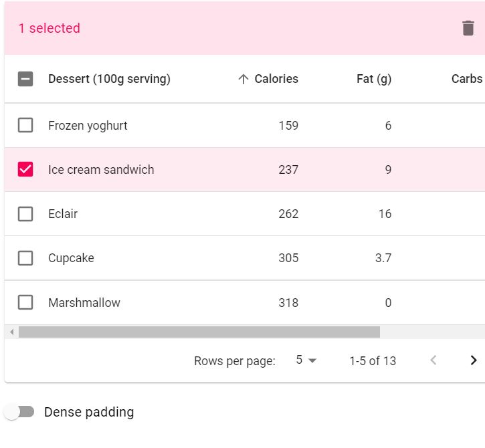Viewport: 485px width, 448px height.
Task: Click the Calories sort arrow icon
Action: click(x=244, y=79)
